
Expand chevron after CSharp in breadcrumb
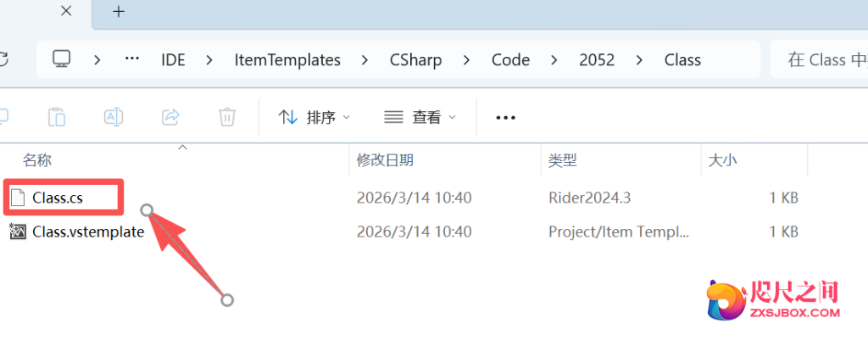pyautogui.click(x=465, y=59)
